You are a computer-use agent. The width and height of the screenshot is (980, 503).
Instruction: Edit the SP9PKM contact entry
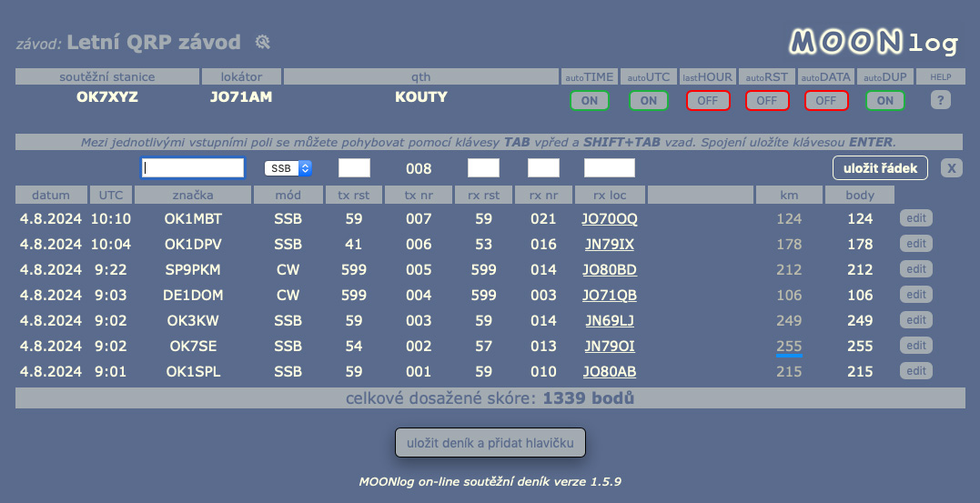[x=916, y=268]
